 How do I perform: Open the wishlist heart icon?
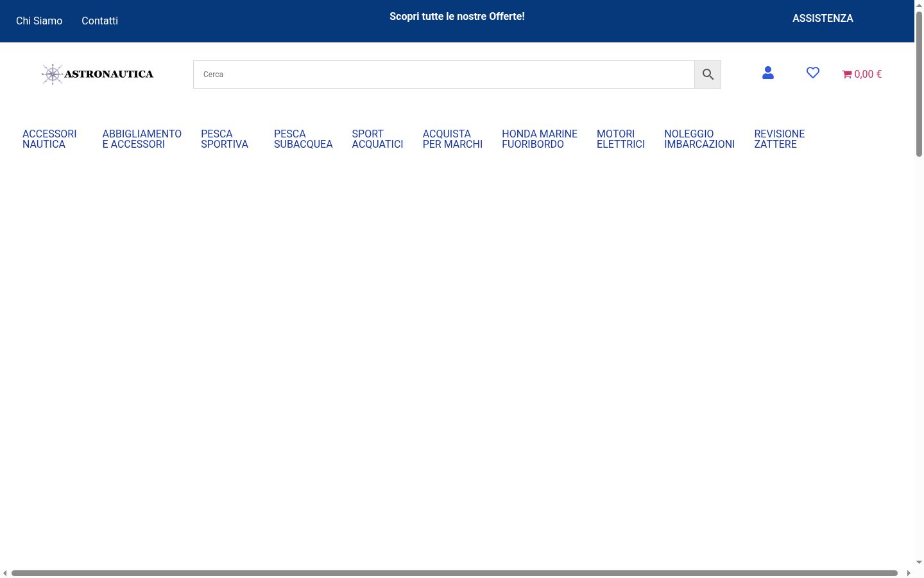click(813, 73)
